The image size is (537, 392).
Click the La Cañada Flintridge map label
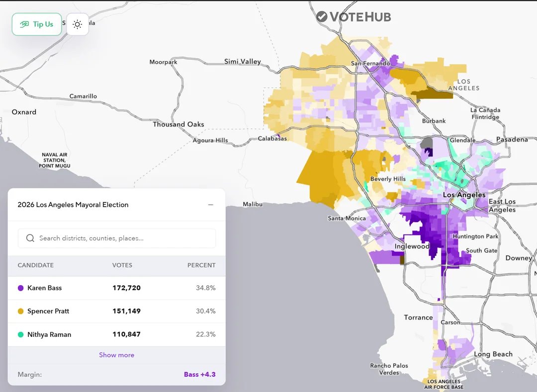coord(485,114)
